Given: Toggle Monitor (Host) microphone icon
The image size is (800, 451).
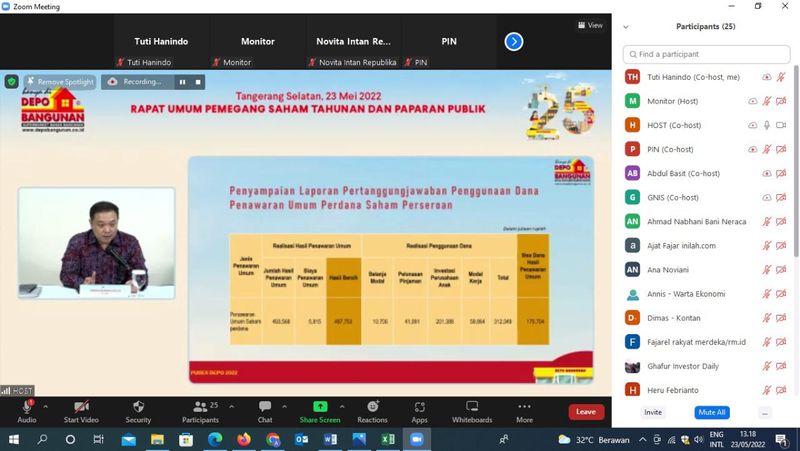Looking at the screenshot, I should [x=766, y=101].
